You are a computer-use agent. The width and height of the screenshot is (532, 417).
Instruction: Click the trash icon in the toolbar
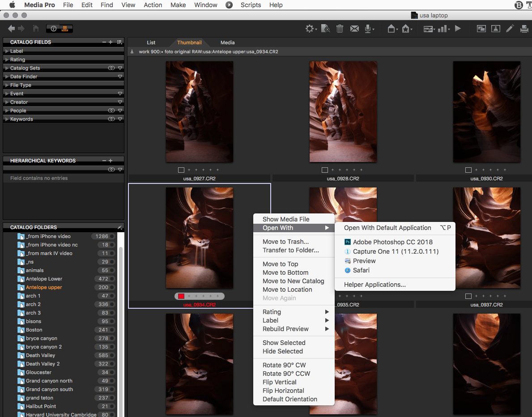[x=340, y=29]
